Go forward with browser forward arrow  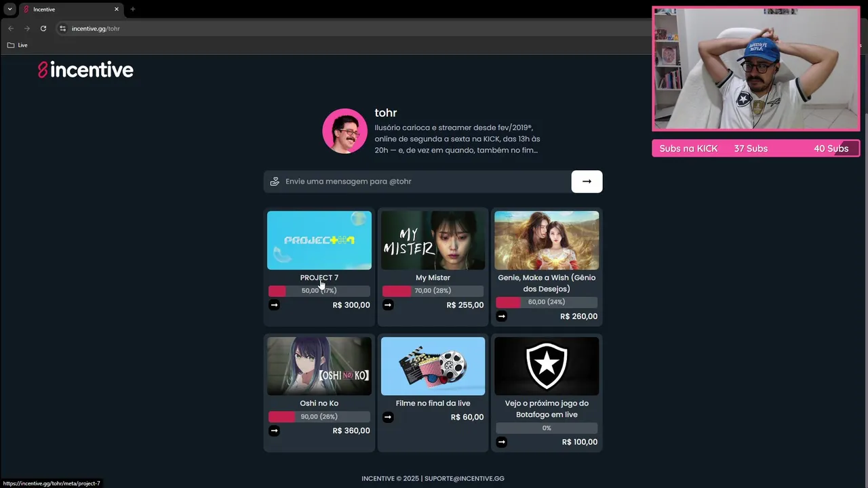coord(27,28)
